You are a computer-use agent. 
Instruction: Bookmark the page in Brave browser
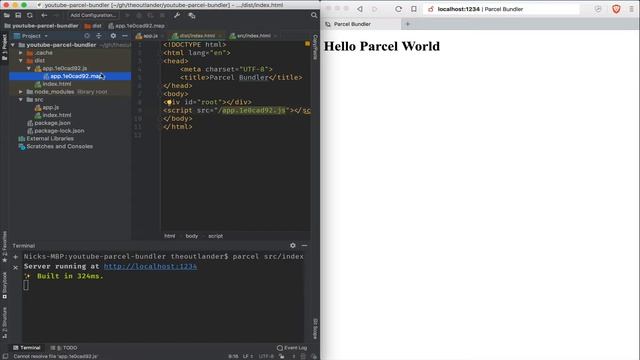(x=414, y=9)
